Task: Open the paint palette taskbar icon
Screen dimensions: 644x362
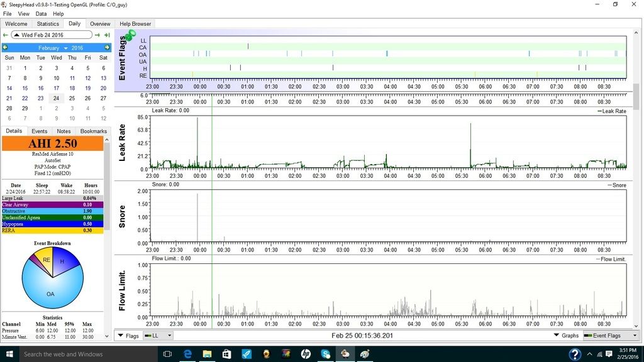Action: pyautogui.click(x=365, y=354)
